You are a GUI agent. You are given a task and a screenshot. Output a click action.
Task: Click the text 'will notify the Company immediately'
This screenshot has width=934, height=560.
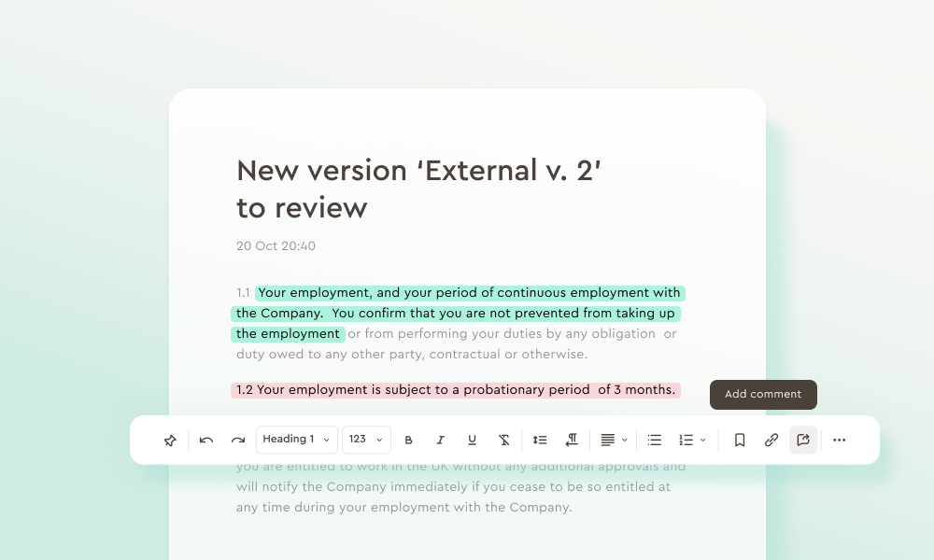coord(352,487)
